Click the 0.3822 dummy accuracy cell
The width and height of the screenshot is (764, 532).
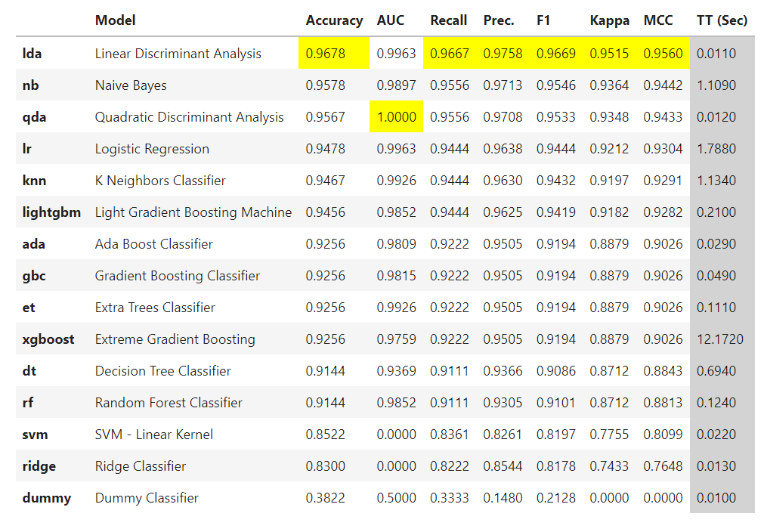click(325, 498)
